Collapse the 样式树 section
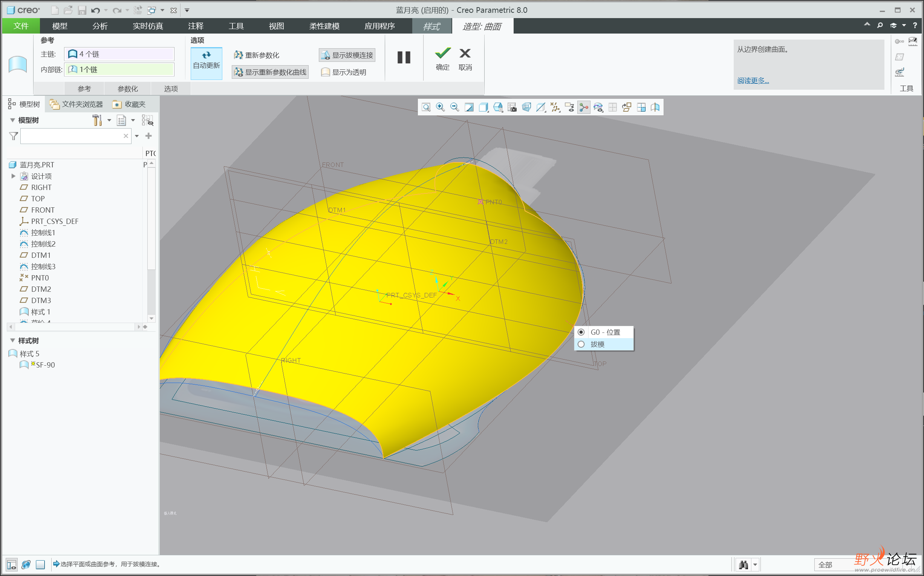This screenshot has height=576, width=924. [x=12, y=340]
